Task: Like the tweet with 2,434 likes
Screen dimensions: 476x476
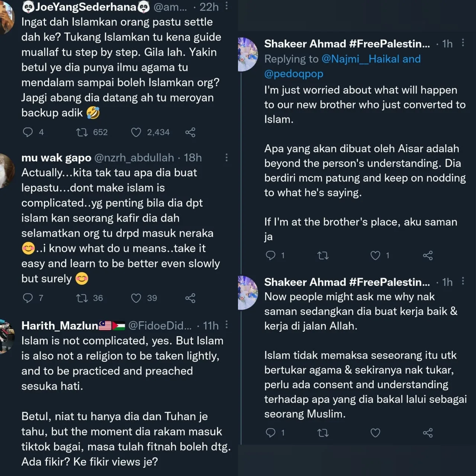Action: coord(136,132)
